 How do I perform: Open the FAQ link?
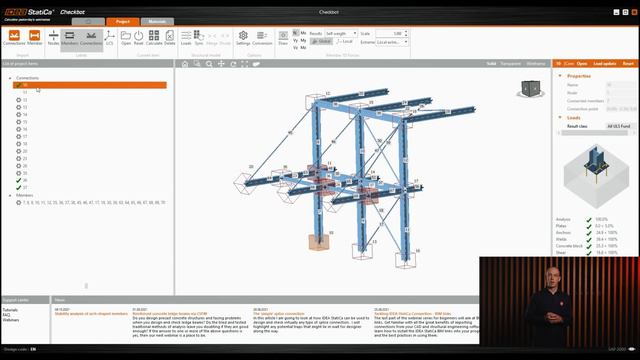tap(6, 315)
